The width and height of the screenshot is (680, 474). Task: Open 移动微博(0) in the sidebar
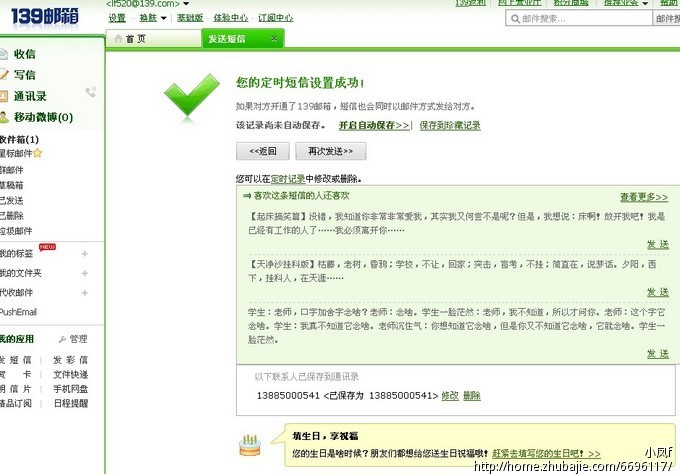[x=43, y=117]
